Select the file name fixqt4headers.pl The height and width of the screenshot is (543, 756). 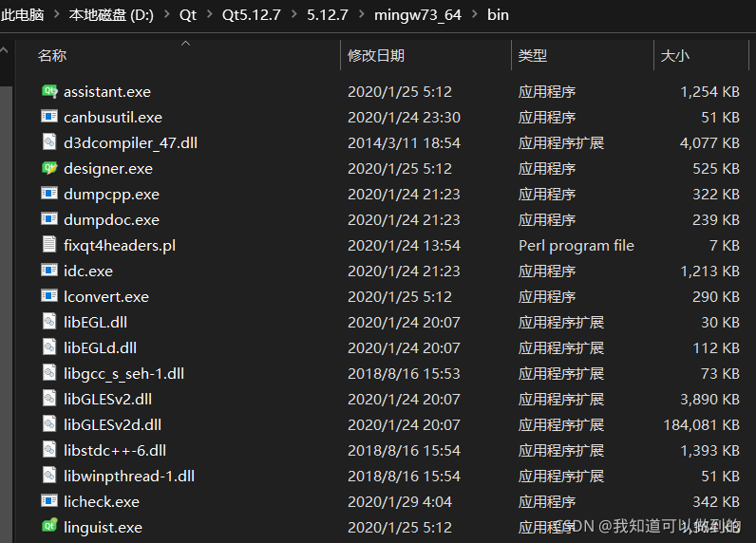coord(120,246)
